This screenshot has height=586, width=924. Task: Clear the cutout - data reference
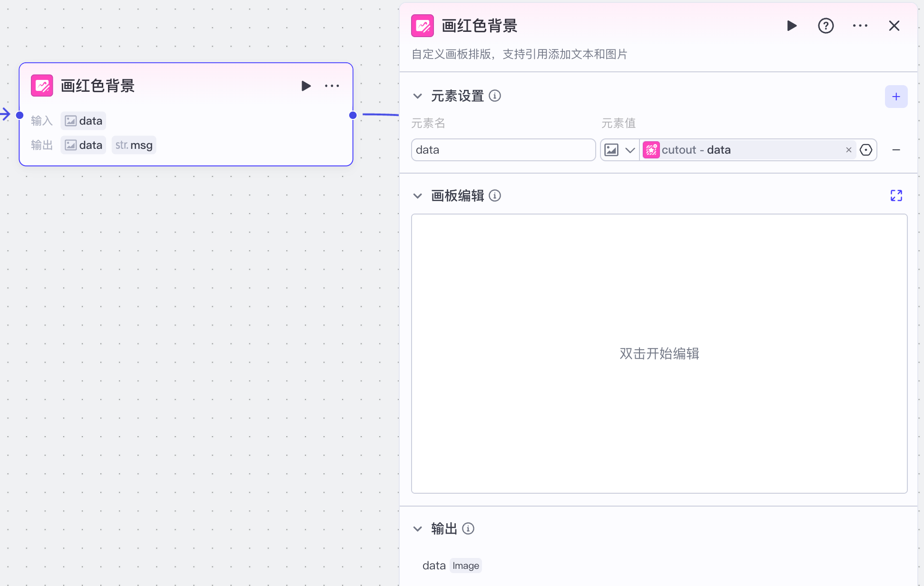pos(848,150)
